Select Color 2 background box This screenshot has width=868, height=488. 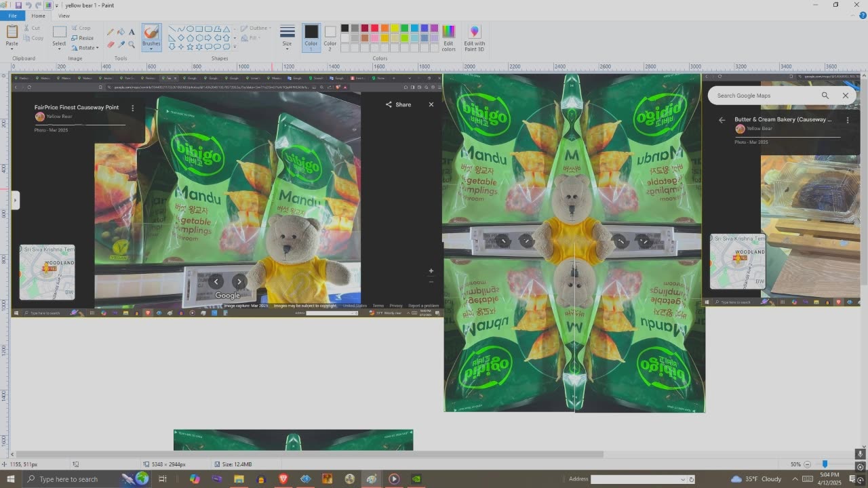click(x=330, y=38)
